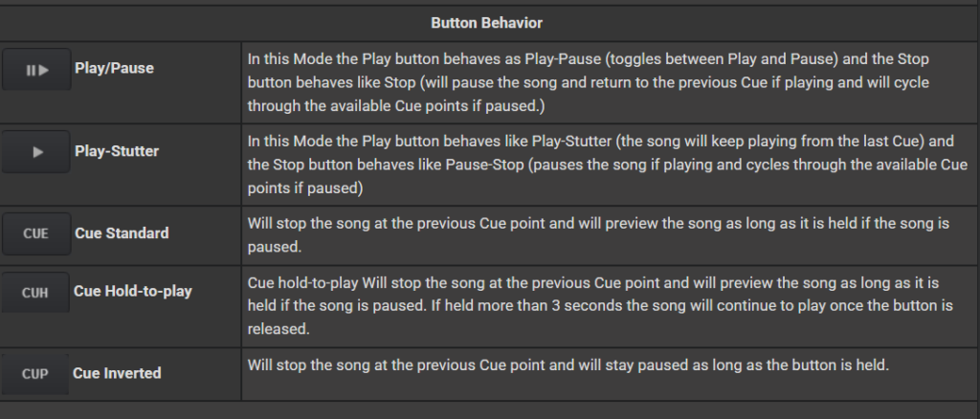This screenshot has height=419, width=980.
Task: Click the CUE button icon
Action: coord(35,233)
